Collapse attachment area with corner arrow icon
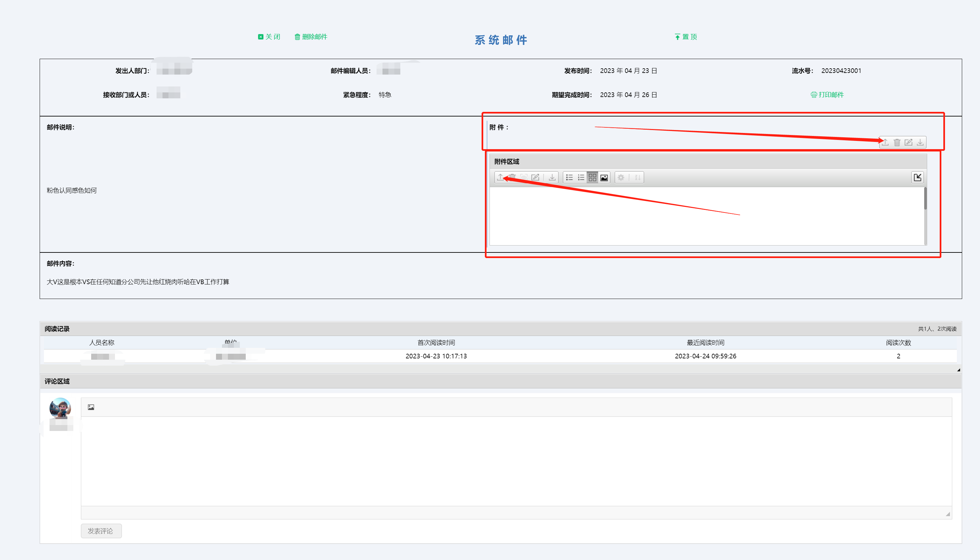980x560 pixels. click(917, 177)
